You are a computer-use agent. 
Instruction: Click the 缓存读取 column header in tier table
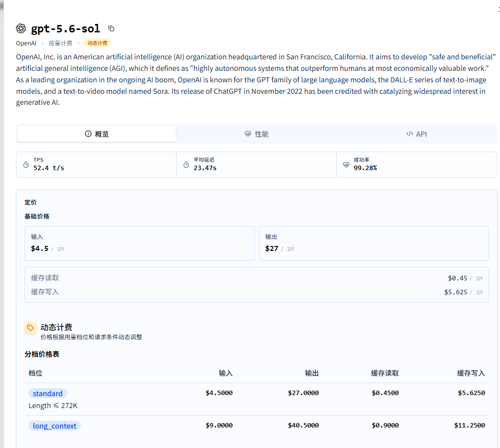(385, 373)
